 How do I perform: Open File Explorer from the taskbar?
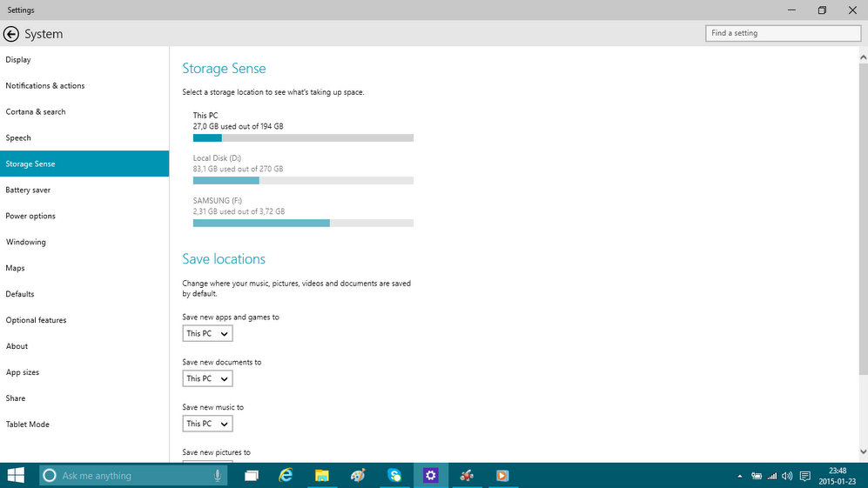pyautogui.click(x=322, y=475)
